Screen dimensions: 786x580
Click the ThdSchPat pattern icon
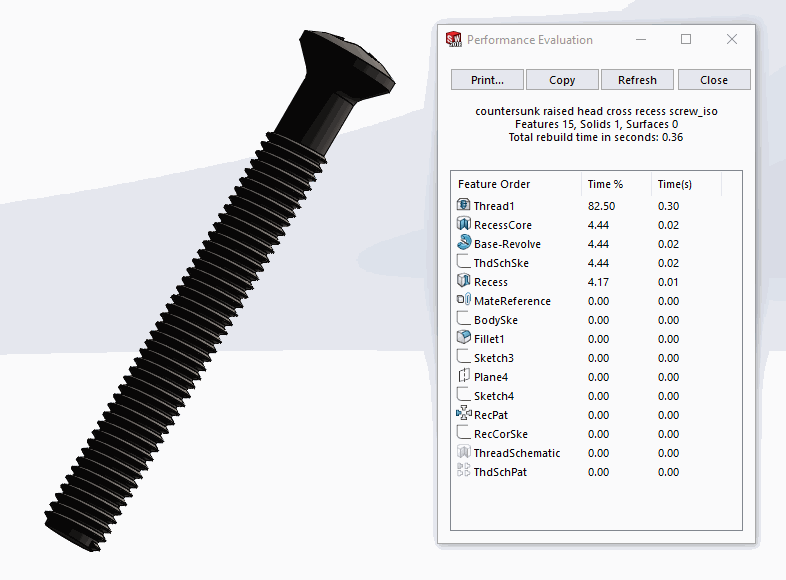click(463, 471)
